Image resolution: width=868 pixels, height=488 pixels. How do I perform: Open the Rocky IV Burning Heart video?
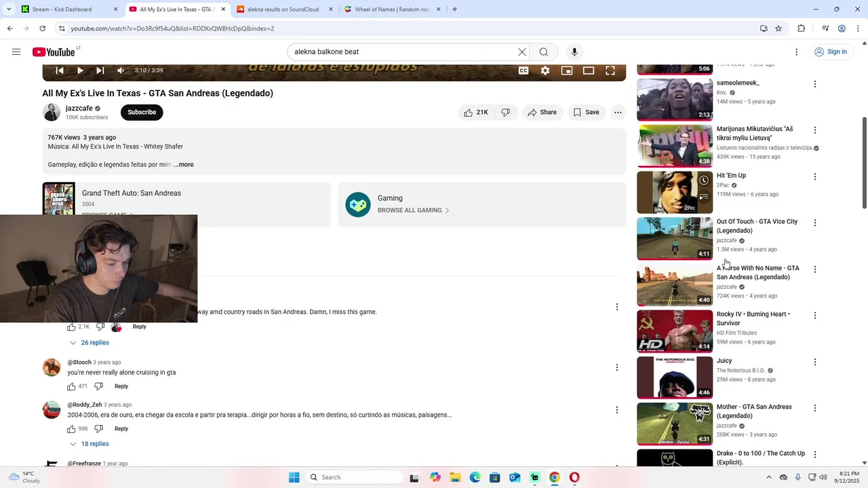675,331
